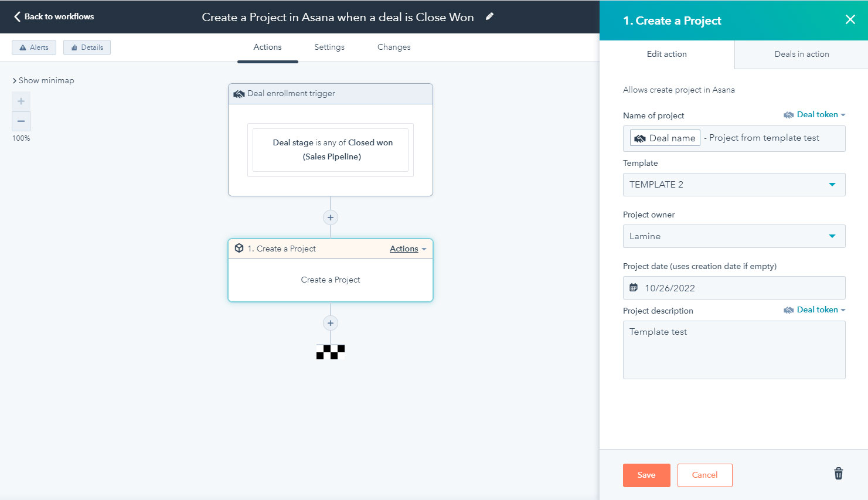Open Details
This screenshot has width=868, height=500.
[87, 47]
